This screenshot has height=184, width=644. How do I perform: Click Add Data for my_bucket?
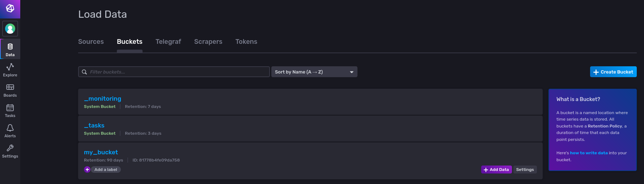[x=496, y=170]
